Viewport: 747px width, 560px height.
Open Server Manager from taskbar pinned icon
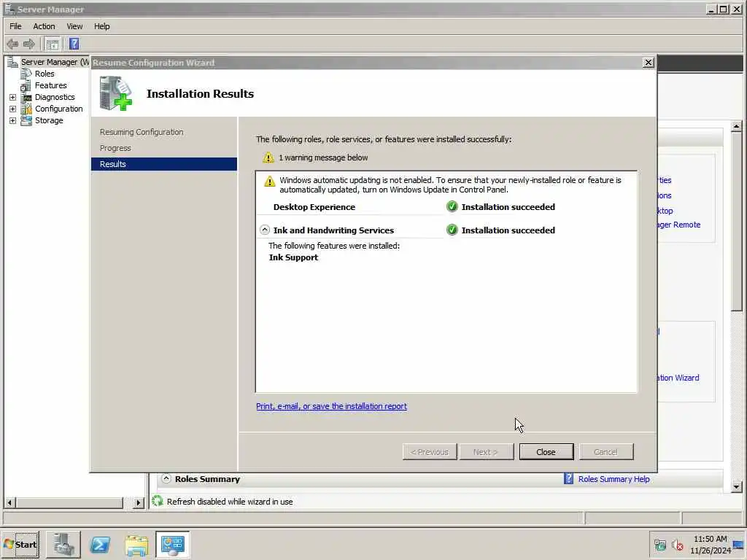tap(63, 544)
